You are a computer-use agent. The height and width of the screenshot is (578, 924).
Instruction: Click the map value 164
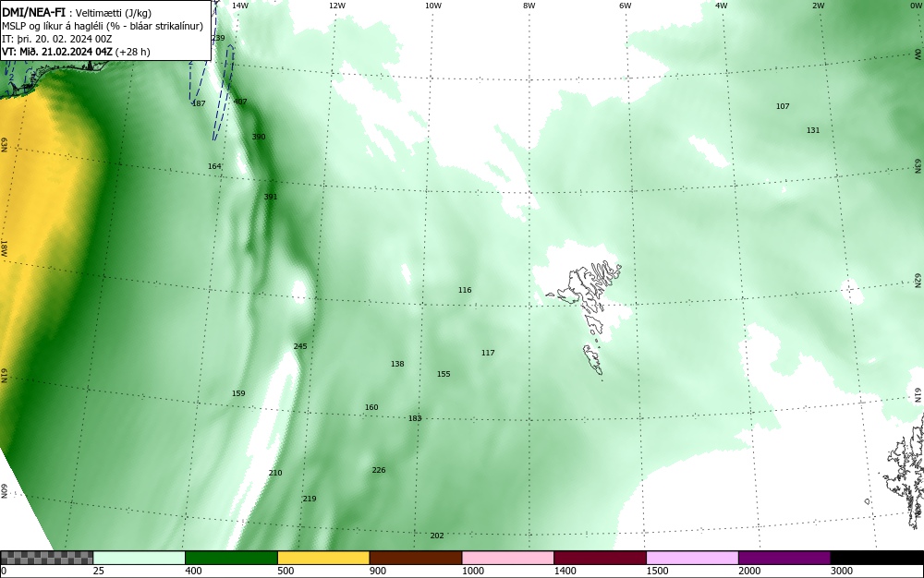coord(214,166)
